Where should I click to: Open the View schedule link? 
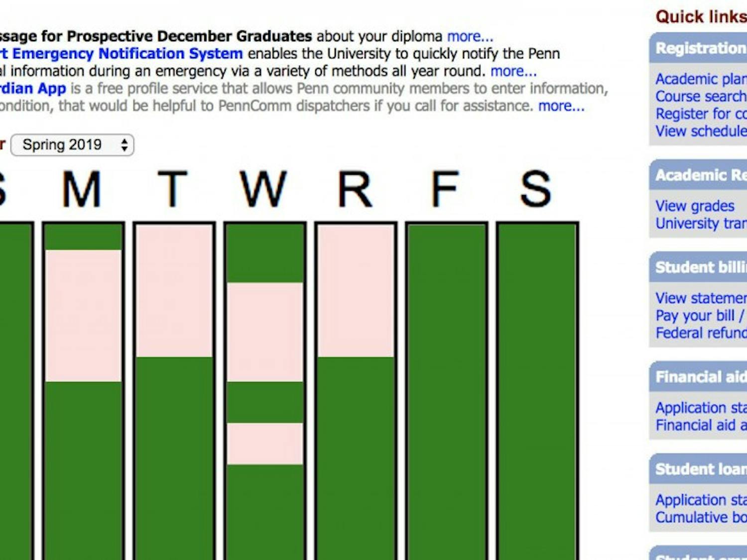coord(700,131)
